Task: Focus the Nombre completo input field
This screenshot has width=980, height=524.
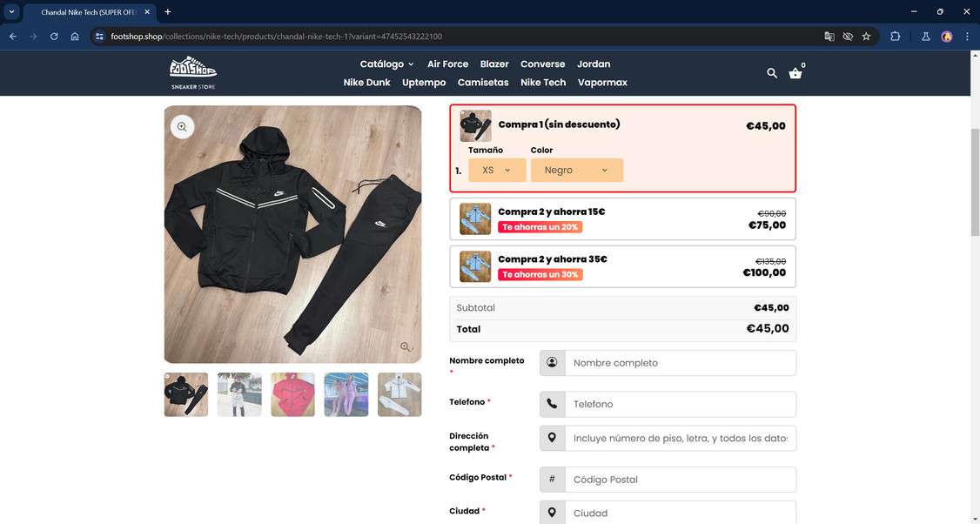Action: [680, 363]
